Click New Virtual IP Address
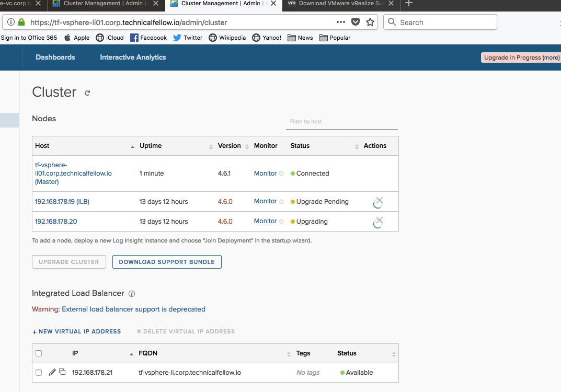 coord(76,331)
